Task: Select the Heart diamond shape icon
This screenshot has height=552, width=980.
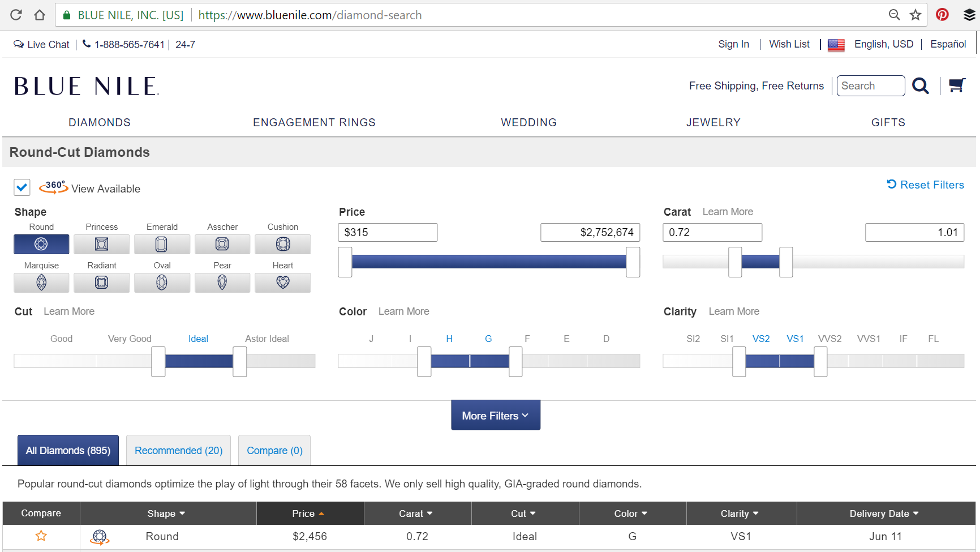Action: (x=283, y=283)
